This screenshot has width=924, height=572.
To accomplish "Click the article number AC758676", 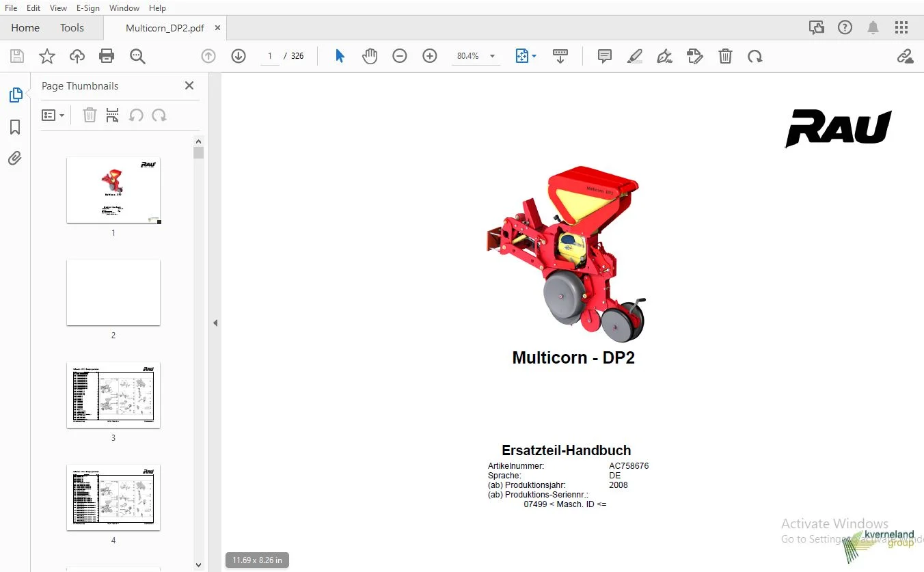I will [x=629, y=466].
